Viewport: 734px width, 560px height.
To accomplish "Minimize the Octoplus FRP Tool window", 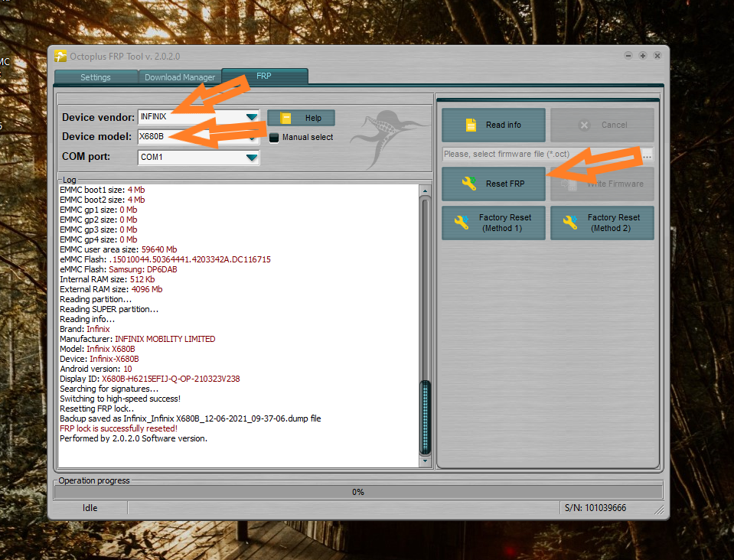I will click(628, 56).
